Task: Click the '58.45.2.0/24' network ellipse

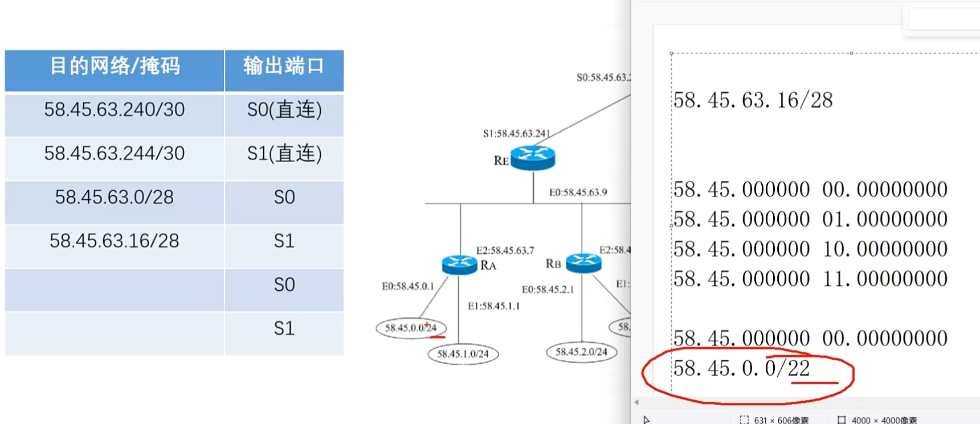Action: 582,352
